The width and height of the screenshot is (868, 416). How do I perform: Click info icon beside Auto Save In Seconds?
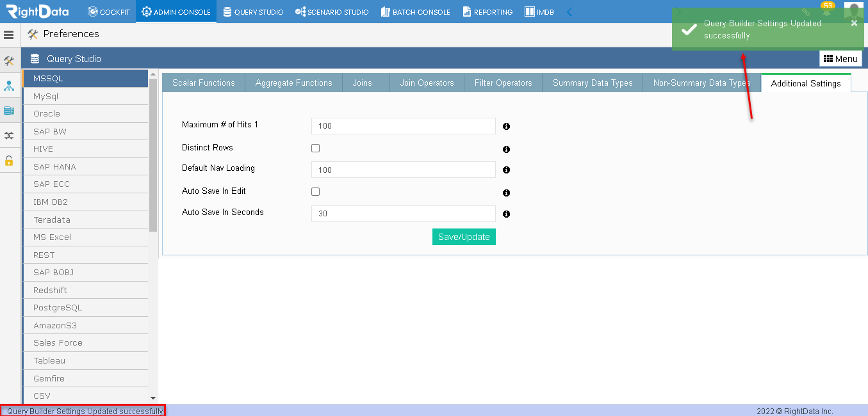pos(506,214)
